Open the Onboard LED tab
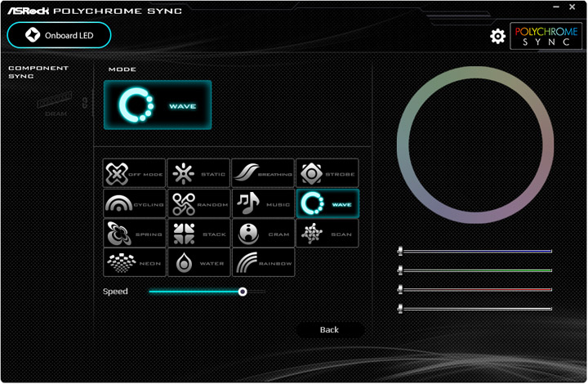588x384 pixels. (59, 35)
